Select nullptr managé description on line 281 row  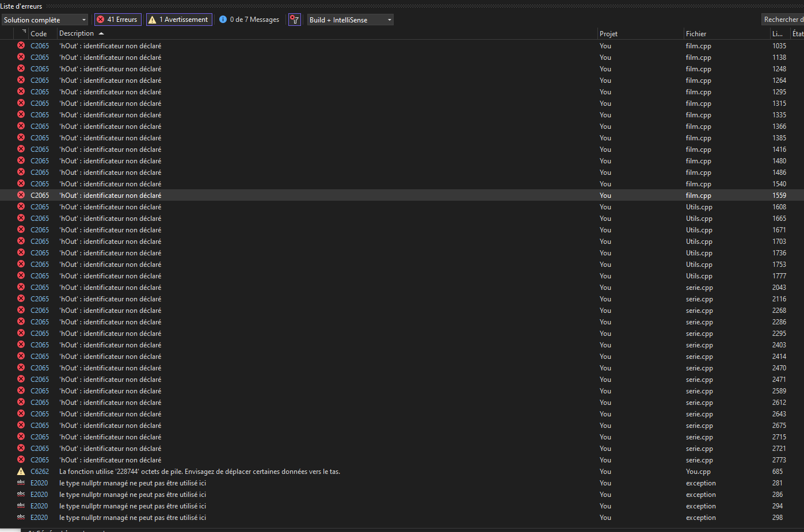pyautogui.click(x=132, y=483)
